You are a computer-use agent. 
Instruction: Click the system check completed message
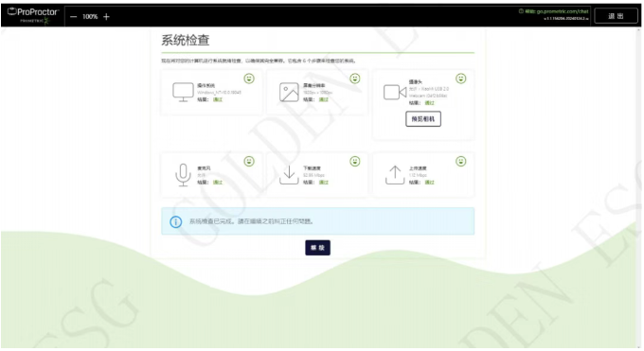point(251,221)
